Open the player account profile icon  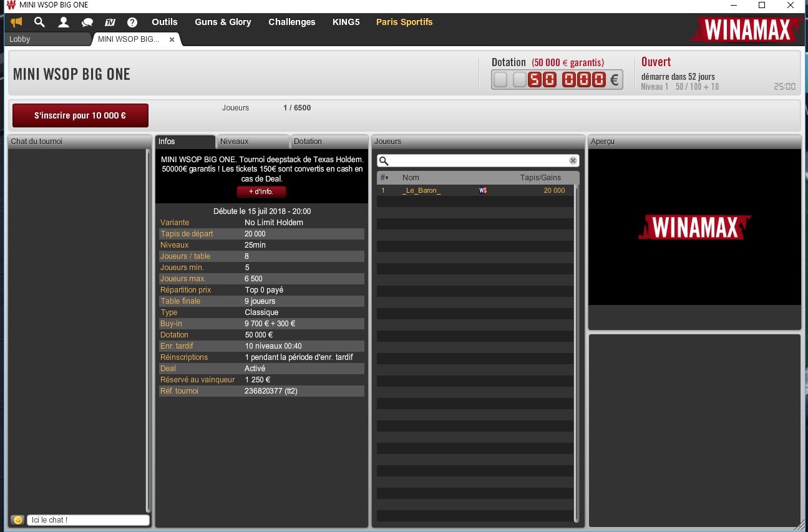63,22
